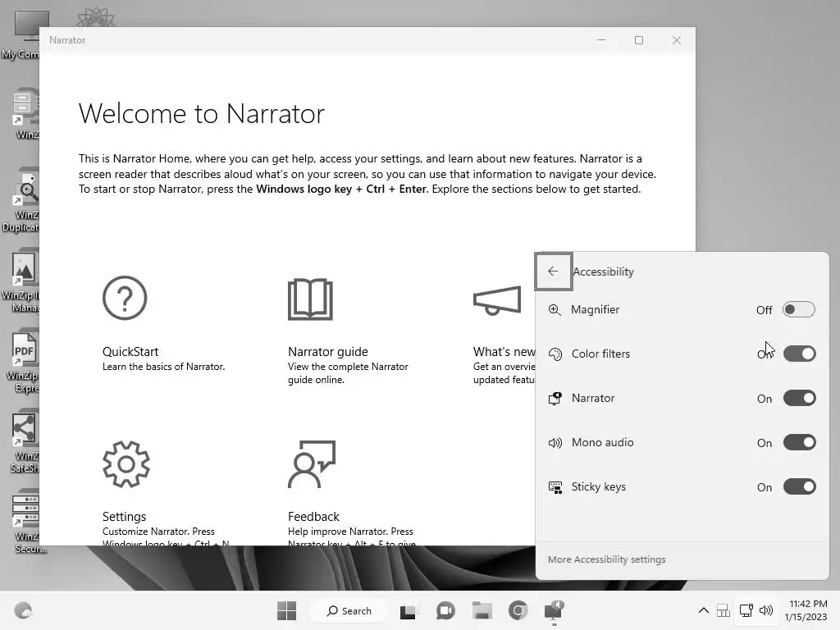Turn on the Magnifier toggle
840x630 pixels.
coord(798,309)
